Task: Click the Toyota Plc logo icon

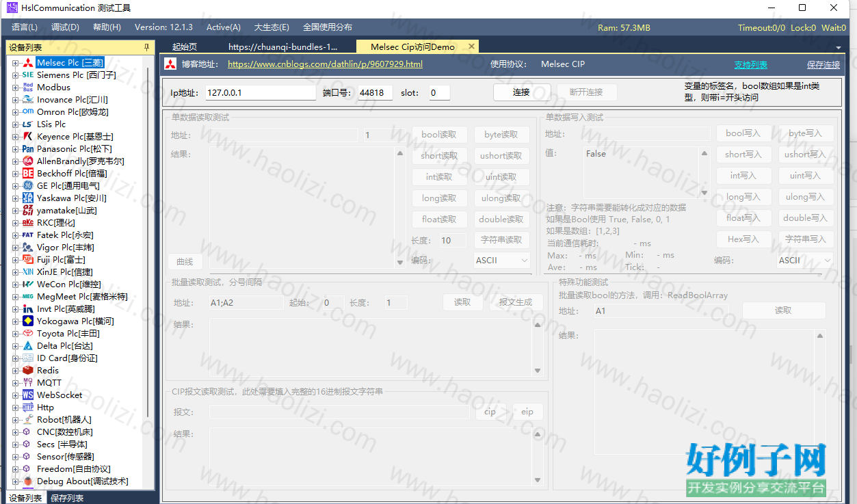Action: (x=28, y=334)
